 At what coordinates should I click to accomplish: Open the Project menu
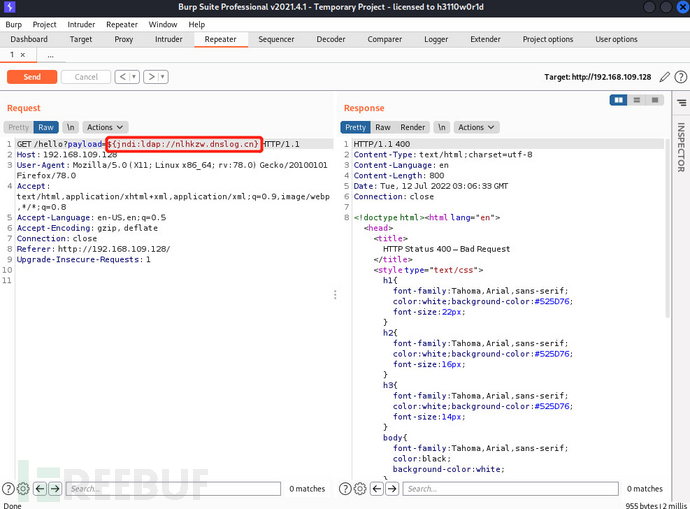44,25
